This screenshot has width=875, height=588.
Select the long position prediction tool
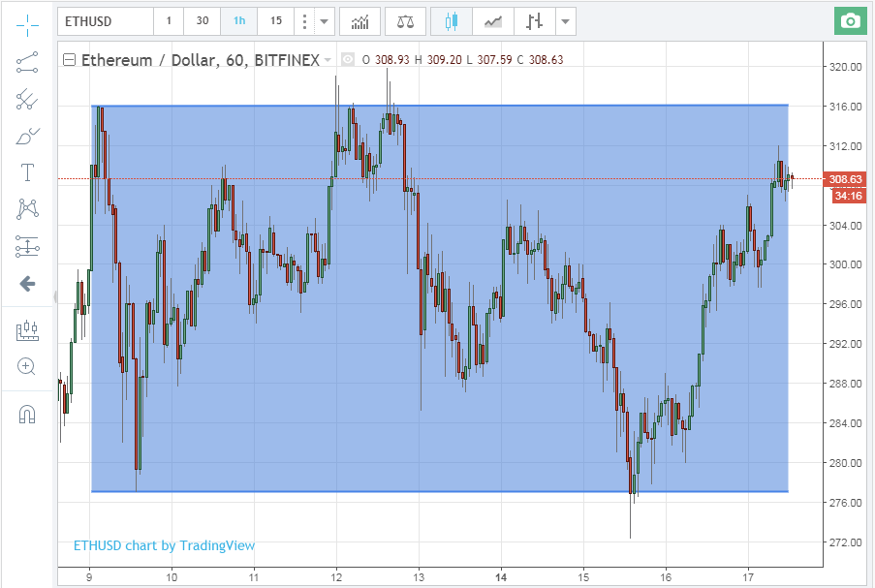click(27, 246)
